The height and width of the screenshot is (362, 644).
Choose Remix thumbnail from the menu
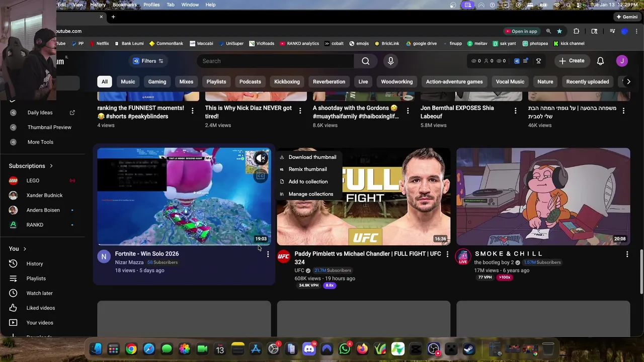[x=308, y=169]
